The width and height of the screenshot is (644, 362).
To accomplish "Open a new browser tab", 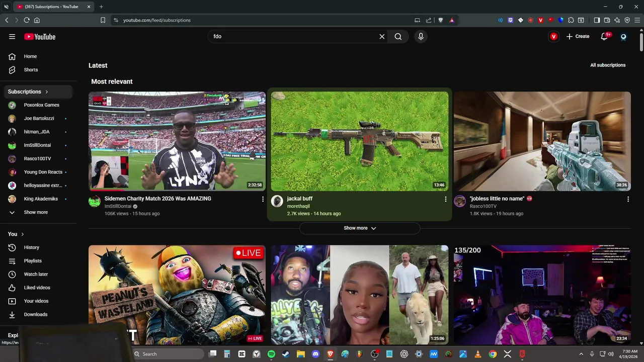I will (101, 7).
